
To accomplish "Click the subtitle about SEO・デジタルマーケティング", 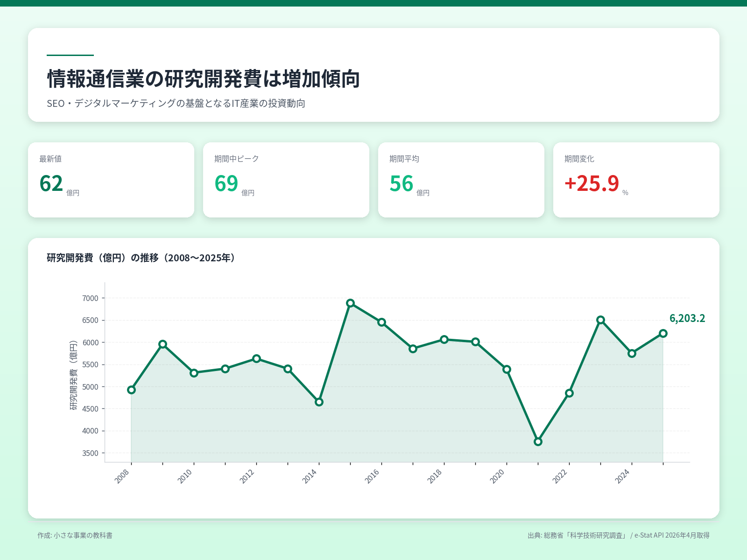I will [176, 103].
